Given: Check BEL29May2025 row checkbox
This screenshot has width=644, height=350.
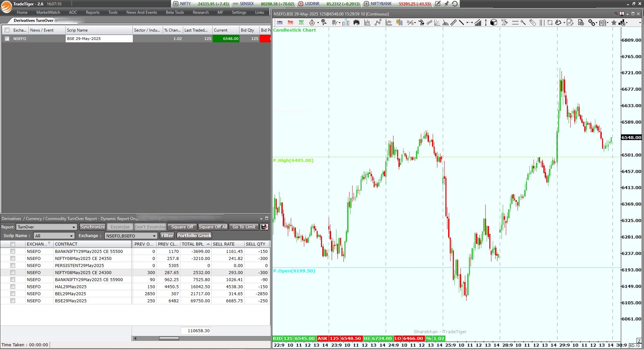Looking at the screenshot, I should [13, 294].
